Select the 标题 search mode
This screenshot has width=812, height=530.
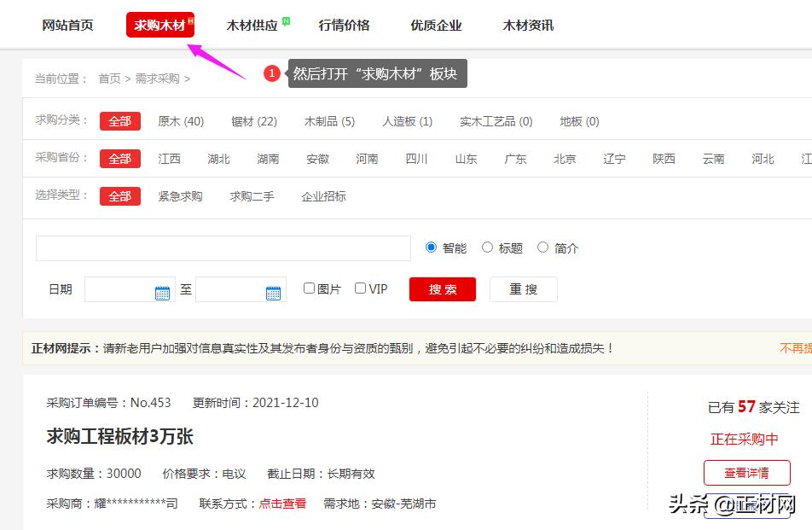click(x=486, y=247)
